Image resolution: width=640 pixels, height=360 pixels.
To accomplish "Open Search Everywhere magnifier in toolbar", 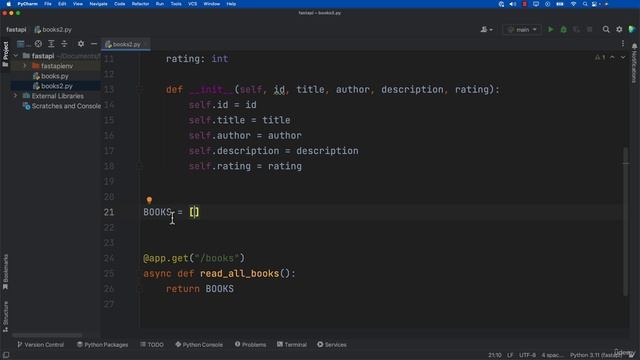I will point(606,29).
